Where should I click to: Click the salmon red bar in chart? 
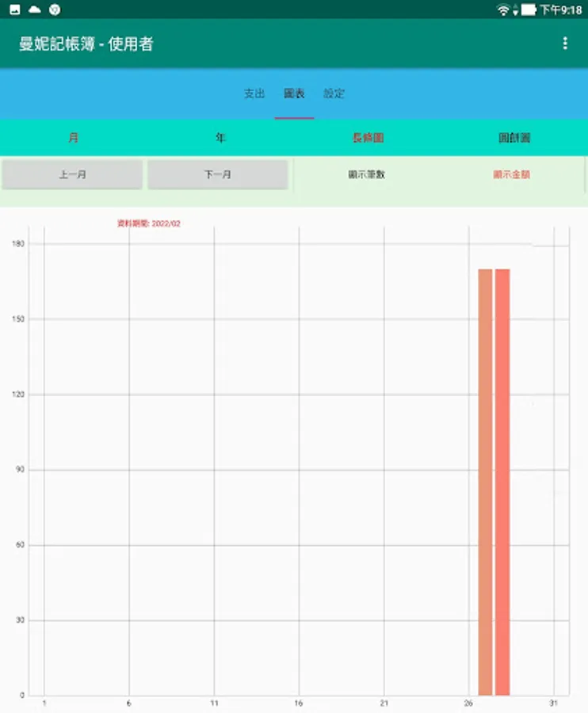pos(502,482)
